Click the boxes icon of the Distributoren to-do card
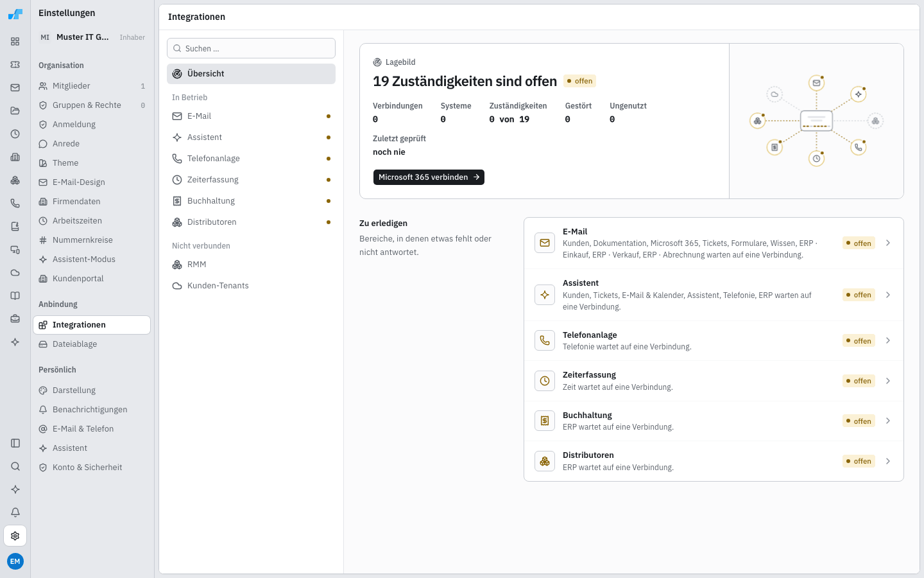This screenshot has height=578, width=924. 545,461
